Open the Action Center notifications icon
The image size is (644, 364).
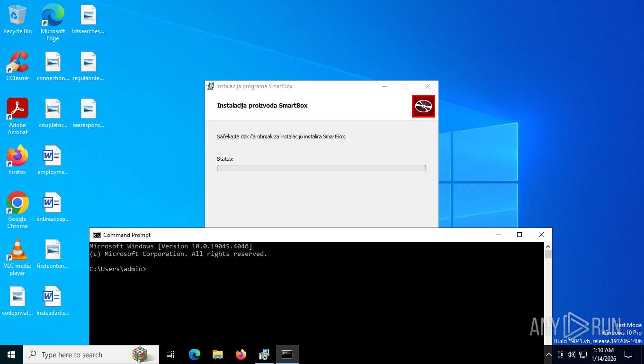click(x=628, y=355)
